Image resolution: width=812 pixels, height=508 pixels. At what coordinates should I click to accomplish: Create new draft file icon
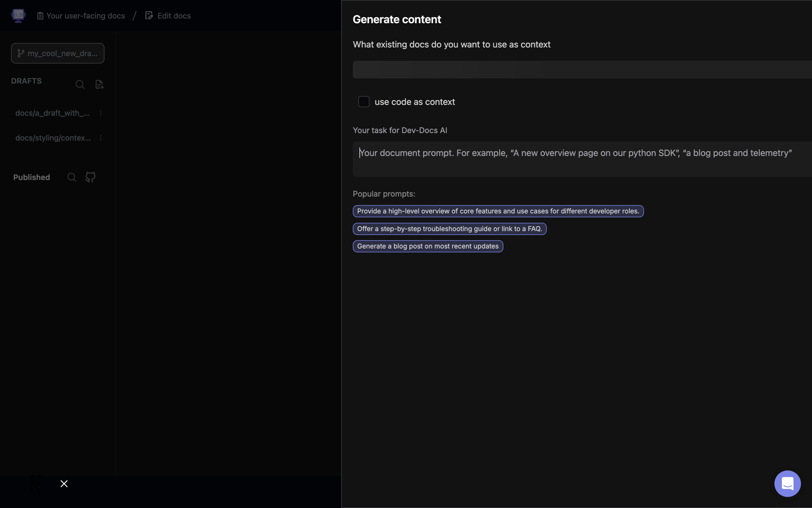click(99, 84)
